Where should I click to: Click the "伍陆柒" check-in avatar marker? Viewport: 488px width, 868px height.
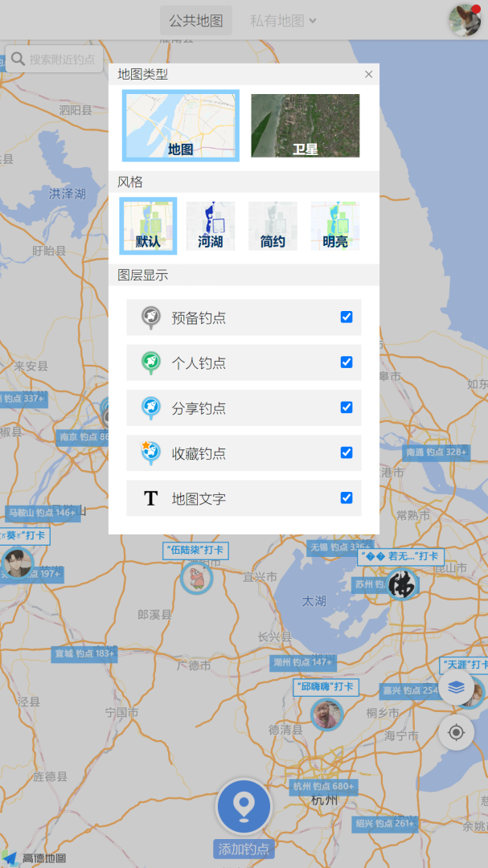click(195, 577)
